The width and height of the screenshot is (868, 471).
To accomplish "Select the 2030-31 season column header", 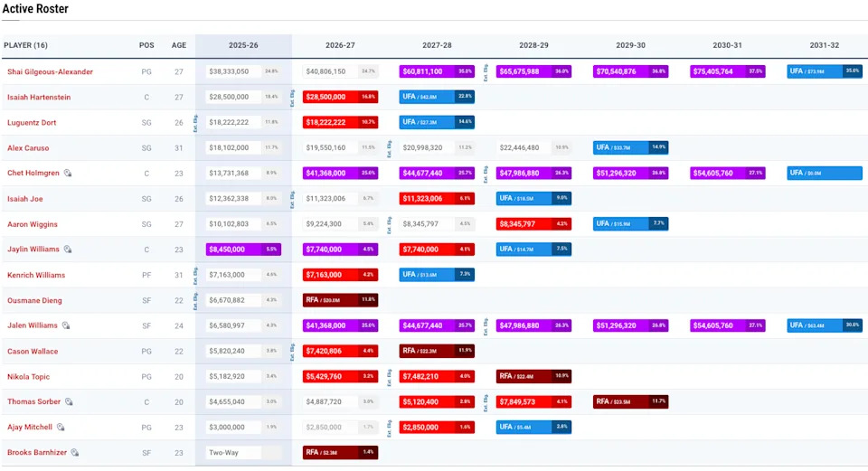I will [x=727, y=45].
